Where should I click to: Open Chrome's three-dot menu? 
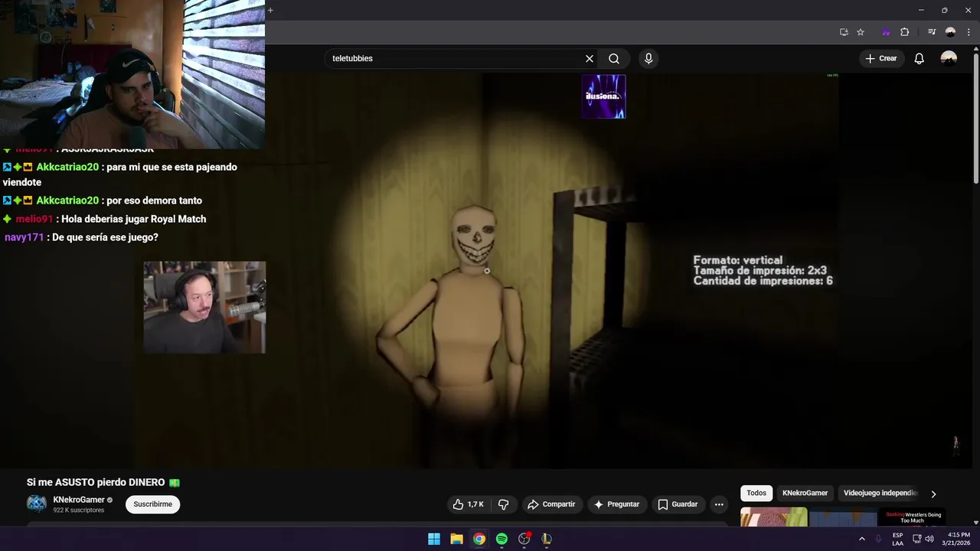point(969,32)
